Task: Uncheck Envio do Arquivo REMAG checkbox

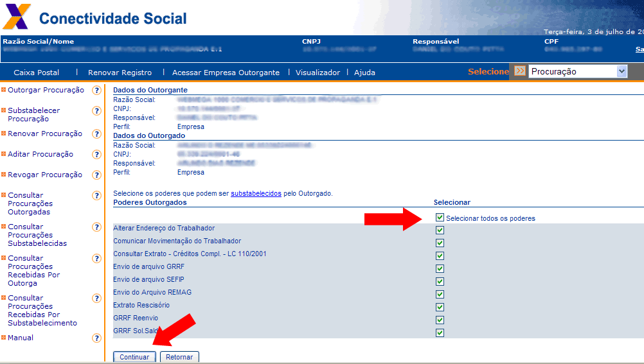Action: coord(440,294)
